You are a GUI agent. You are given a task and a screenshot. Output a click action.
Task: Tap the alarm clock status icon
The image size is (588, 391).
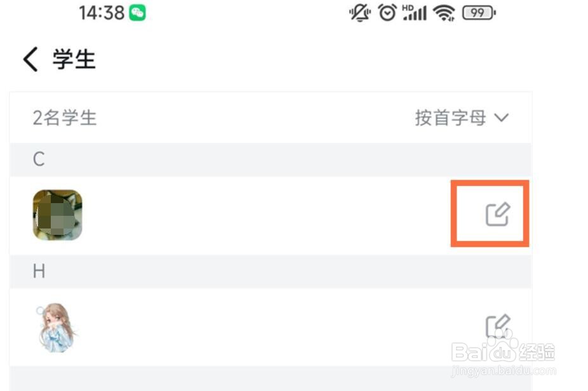point(387,13)
